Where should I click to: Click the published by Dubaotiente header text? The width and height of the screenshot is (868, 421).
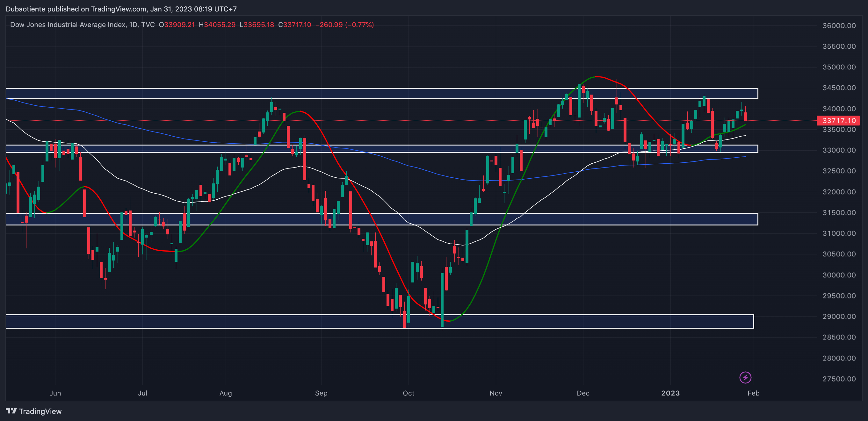(121, 9)
